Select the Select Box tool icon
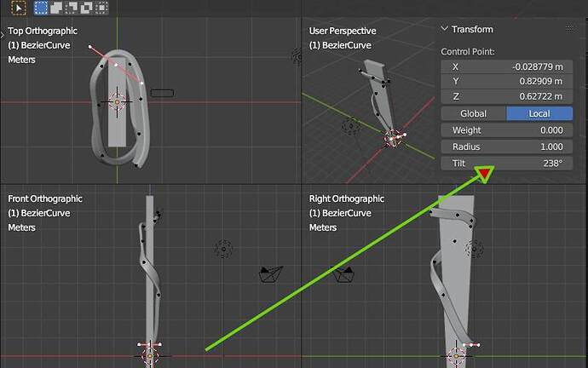Screen dimensions: 588x368 19,8
